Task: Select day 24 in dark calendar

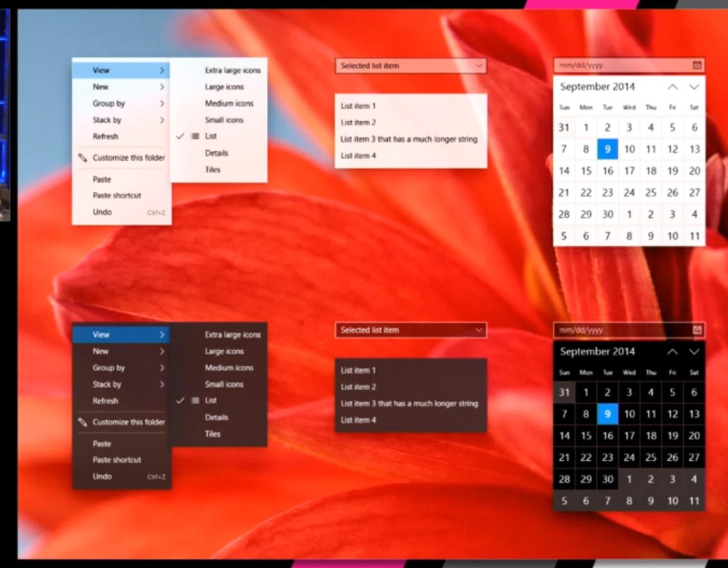Action: [x=629, y=458]
